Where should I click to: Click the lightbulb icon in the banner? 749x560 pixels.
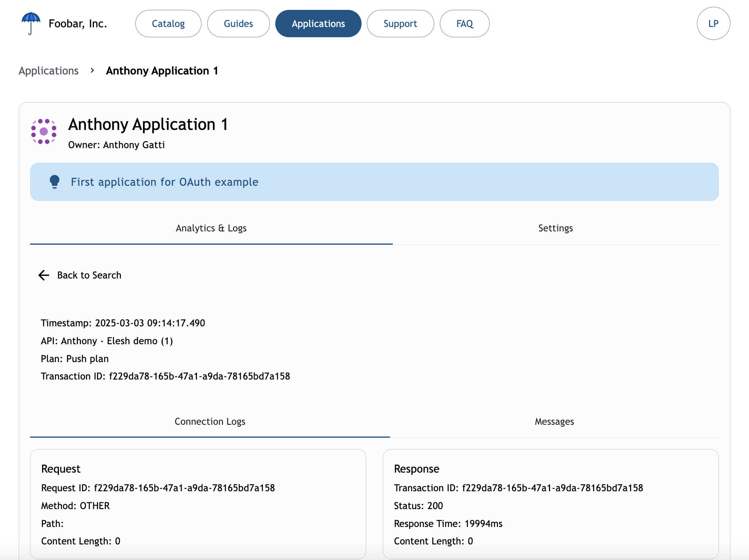54,182
